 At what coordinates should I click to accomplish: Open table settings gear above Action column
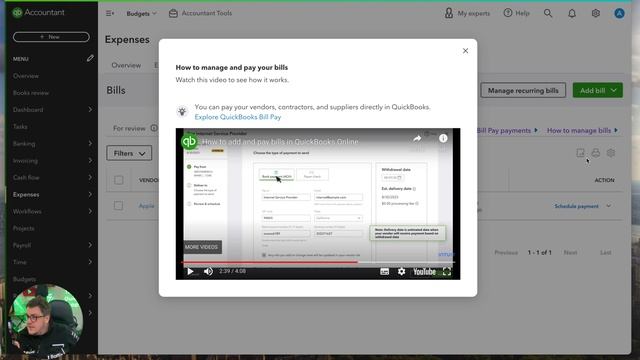pyautogui.click(x=611, y=153)
